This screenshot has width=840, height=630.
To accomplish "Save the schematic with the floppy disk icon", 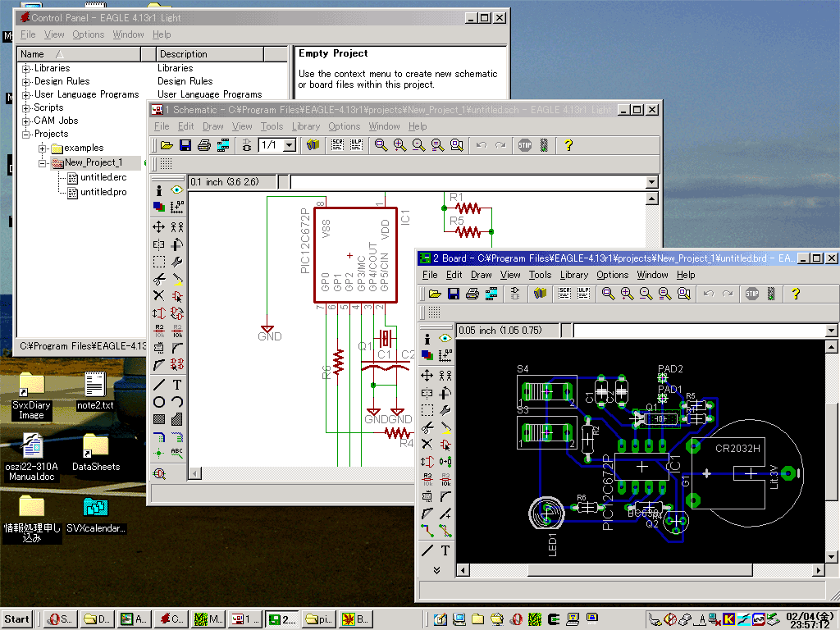I will (x=185, y=145).
